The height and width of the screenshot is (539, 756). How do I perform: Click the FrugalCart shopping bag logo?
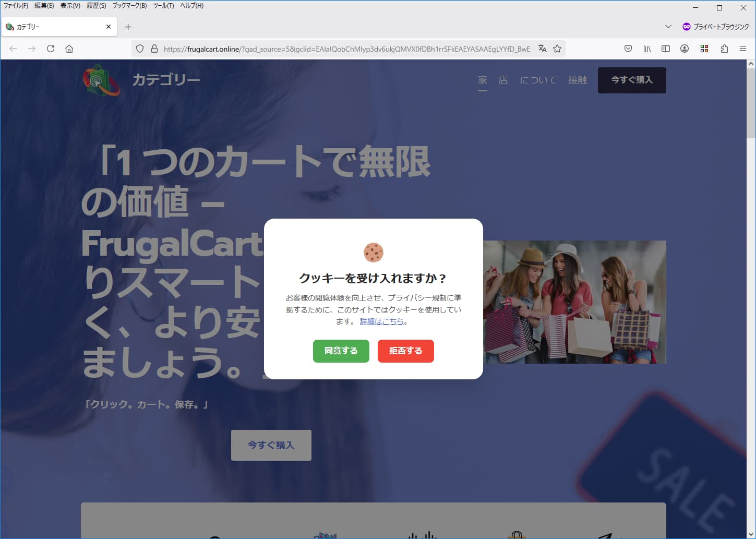(101, 80)
